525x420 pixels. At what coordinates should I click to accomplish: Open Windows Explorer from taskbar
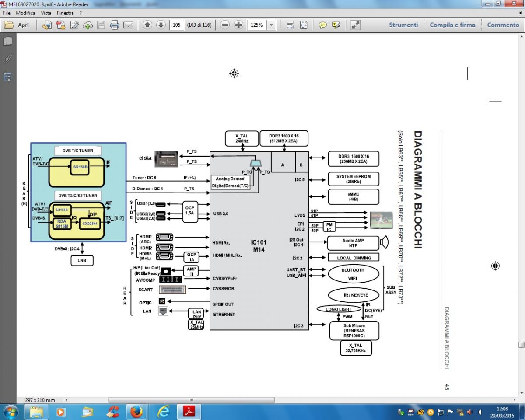click(x=37, y=412)
